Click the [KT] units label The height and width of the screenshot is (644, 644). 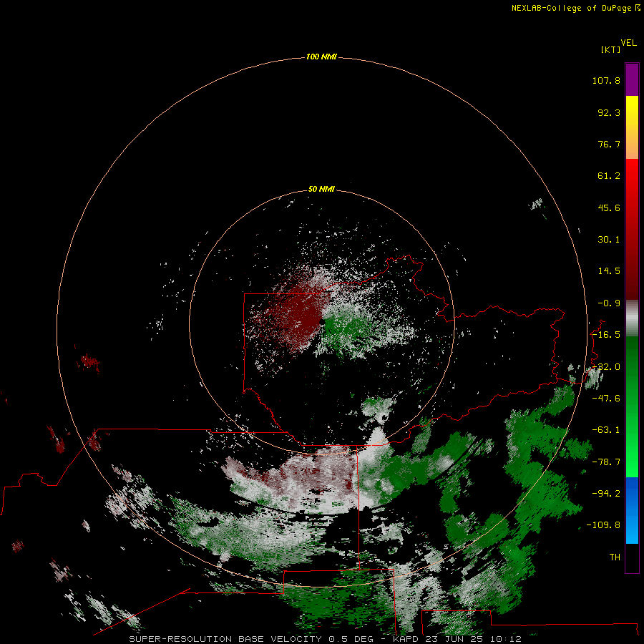click(610, 49)
